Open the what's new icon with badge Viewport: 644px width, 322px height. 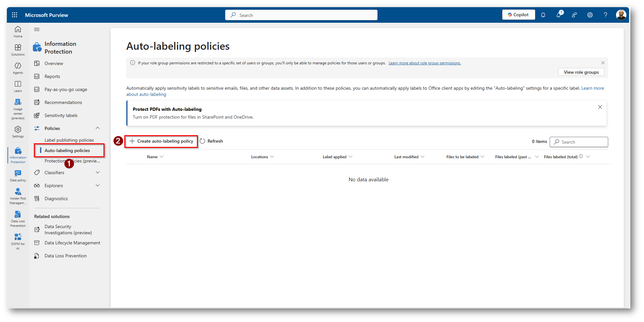pos(559,15)
